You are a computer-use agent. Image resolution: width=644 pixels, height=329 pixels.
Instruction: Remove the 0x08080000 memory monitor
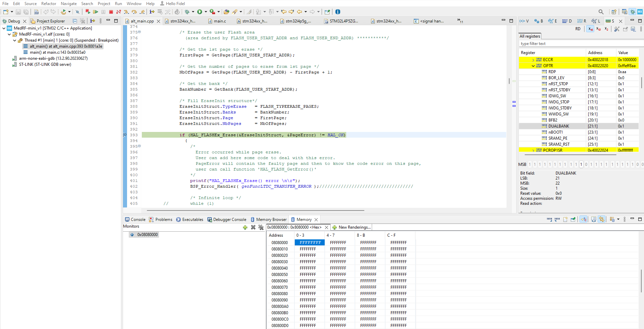(253, 227)
